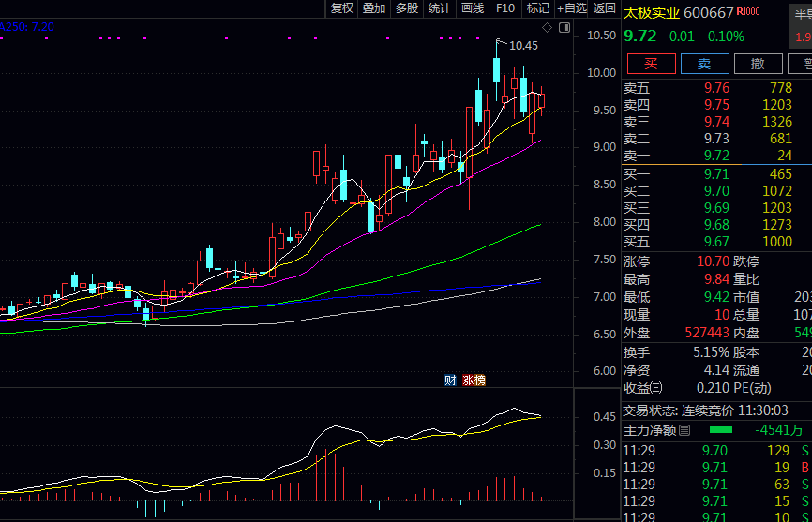Select the 画线 drawing tools
The height and width of the screenshot is (522, 812).
coord(473,8)
